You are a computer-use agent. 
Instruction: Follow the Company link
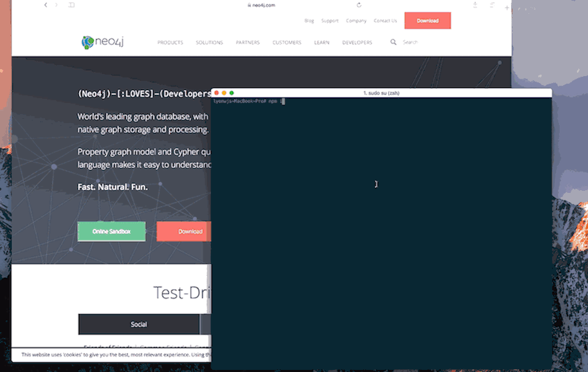(x=356, y=21)
